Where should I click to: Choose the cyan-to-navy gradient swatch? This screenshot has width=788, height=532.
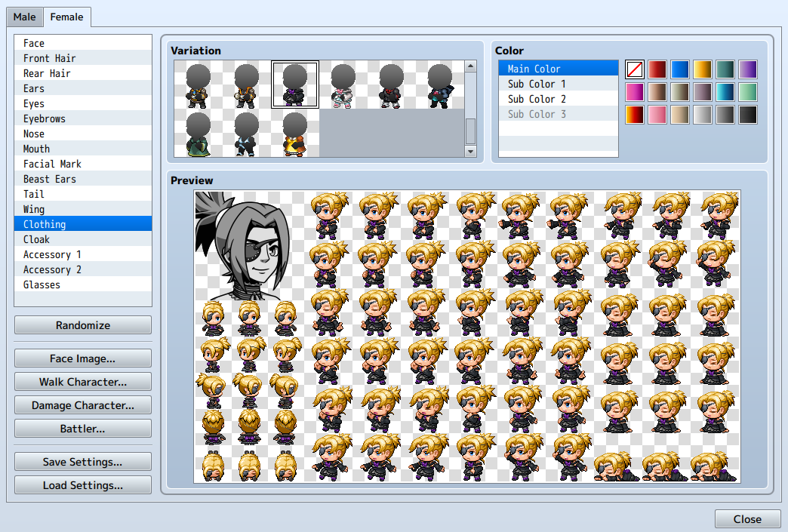click(x=725, y=92)
